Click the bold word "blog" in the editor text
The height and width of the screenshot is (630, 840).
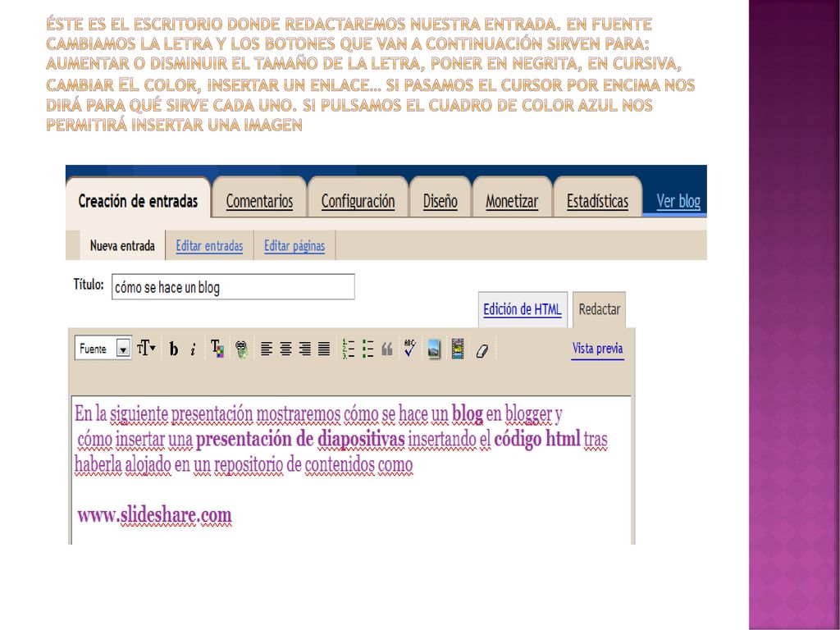467,414
